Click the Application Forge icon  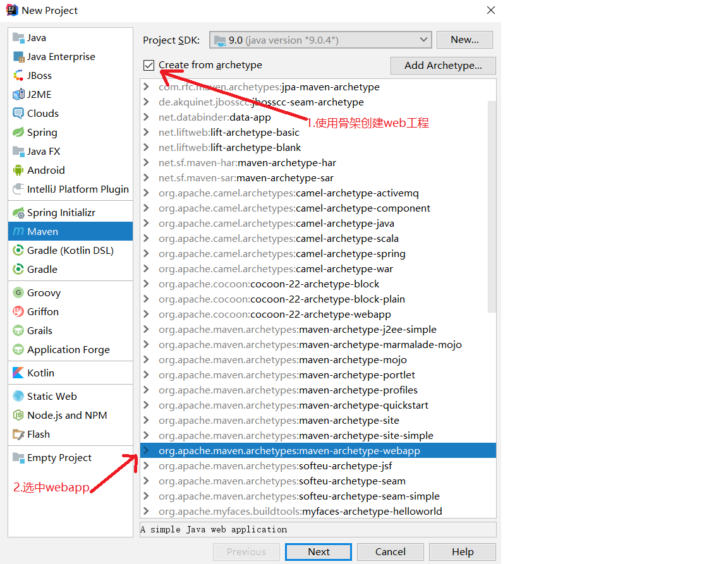pos(18,349)
